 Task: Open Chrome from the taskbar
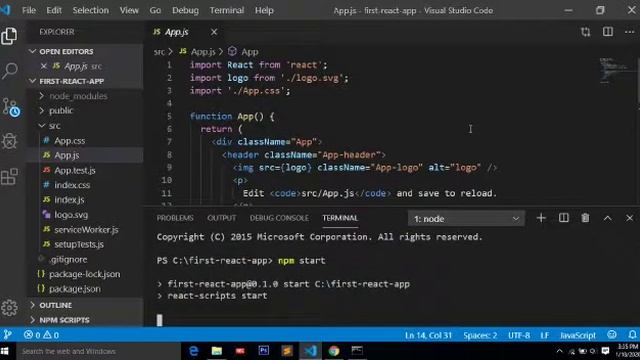[334, 351]
